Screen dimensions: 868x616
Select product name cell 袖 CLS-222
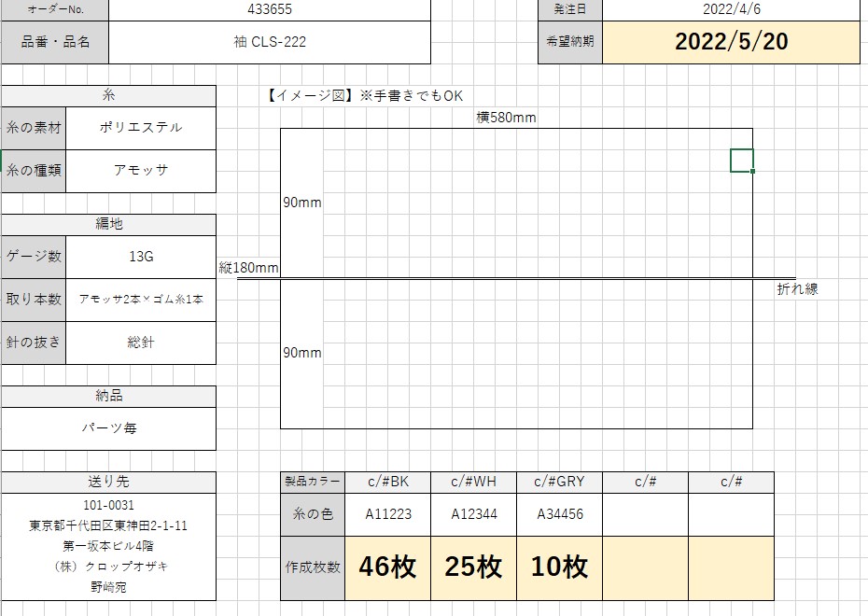(x=270, y=42)
